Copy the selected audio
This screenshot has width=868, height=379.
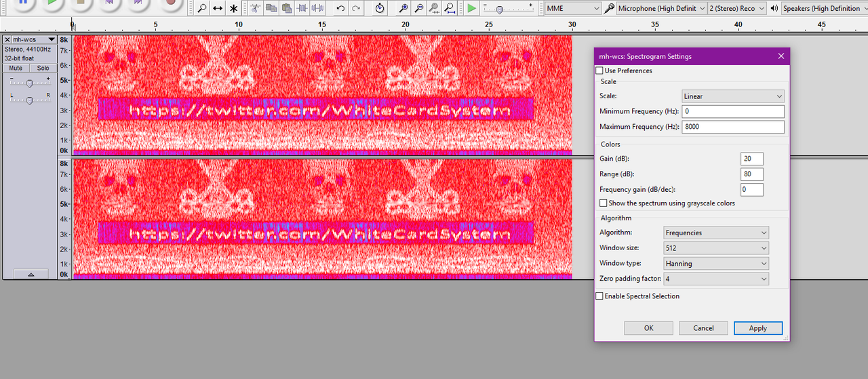(271, 8)
